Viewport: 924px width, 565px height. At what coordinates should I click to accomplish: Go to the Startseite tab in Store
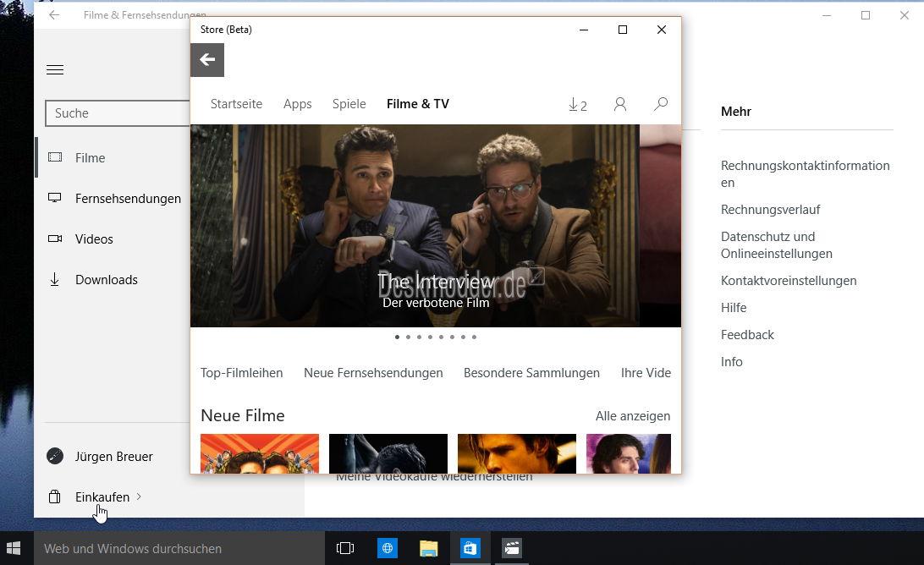pos(236,104)
